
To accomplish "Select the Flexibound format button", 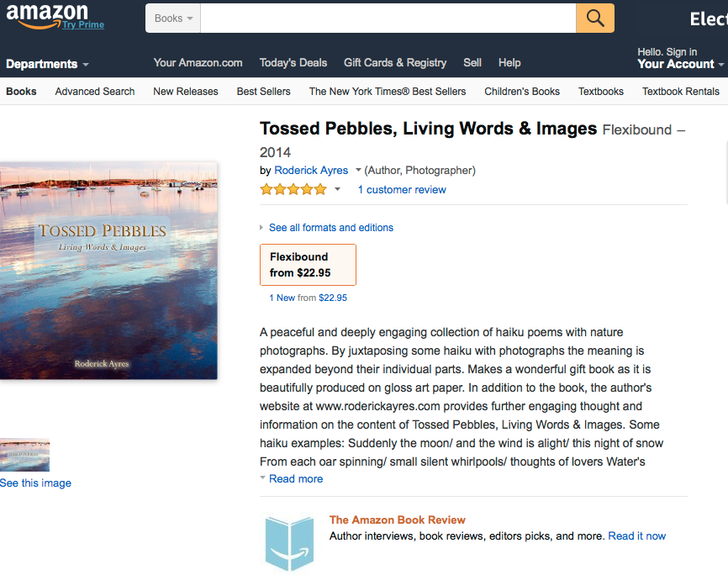I will pyautogui.click(x=308, y=265).
